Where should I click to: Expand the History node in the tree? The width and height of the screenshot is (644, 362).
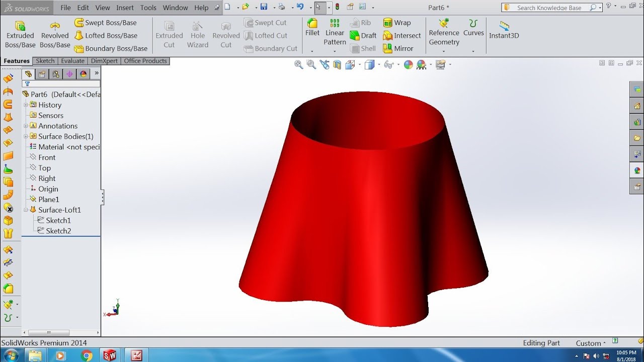coord(26,105)
